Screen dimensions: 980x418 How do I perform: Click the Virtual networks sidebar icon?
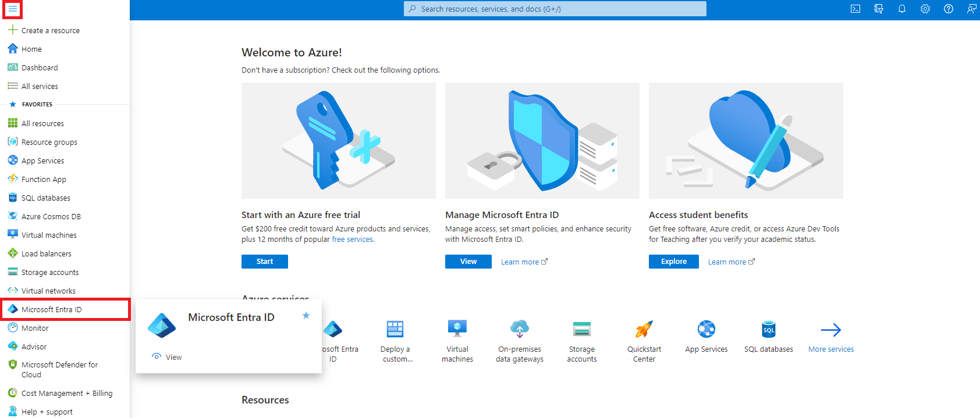pos(13,290)
